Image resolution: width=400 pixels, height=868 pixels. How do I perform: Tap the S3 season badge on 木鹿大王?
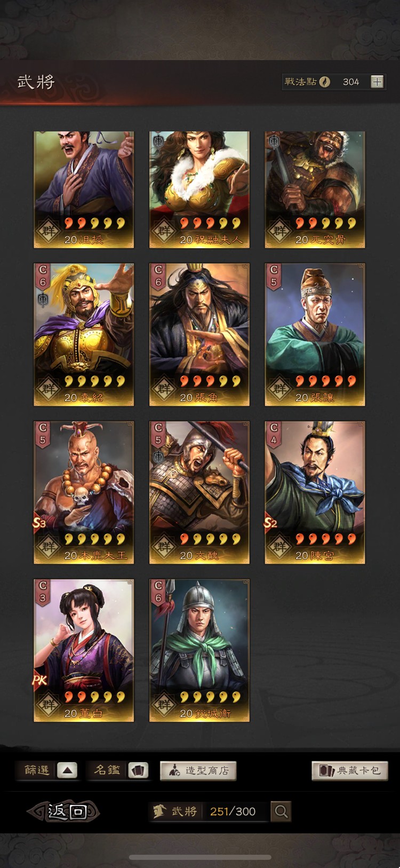coord(40,523)
